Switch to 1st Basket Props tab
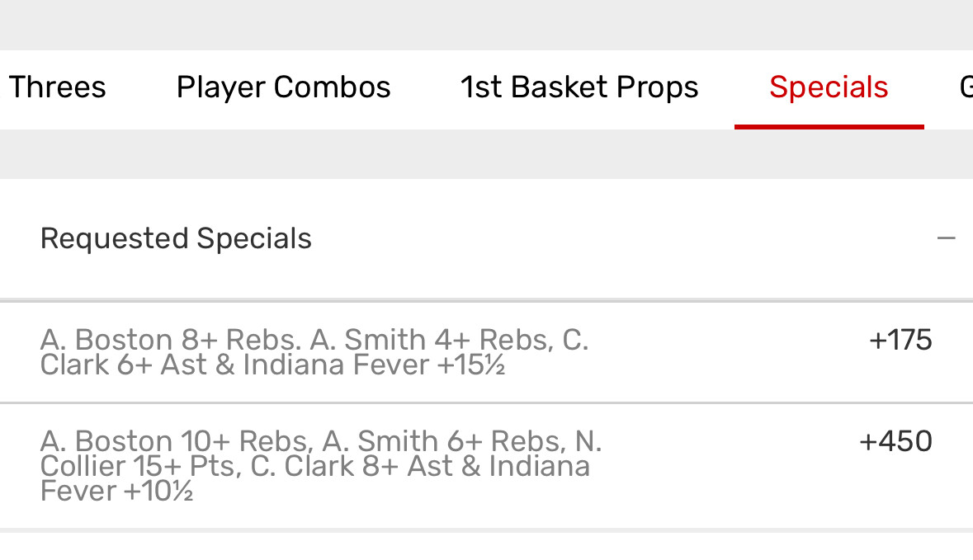Screen dimensions: 973x560 [579, 87]
